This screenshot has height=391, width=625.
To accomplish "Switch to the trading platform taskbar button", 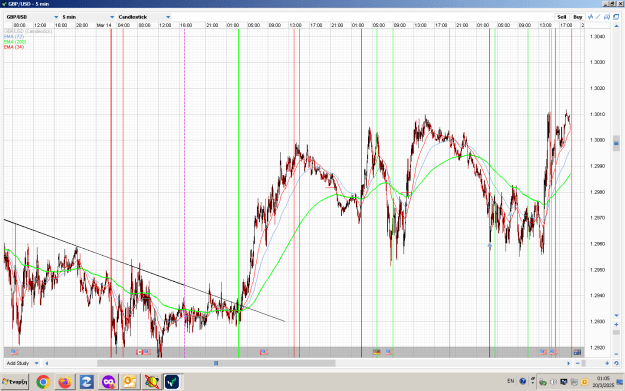I will 173,382.
